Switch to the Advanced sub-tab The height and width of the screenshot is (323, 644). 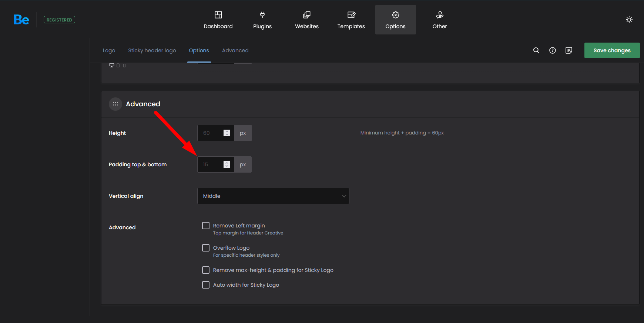(x=235, y=50)
